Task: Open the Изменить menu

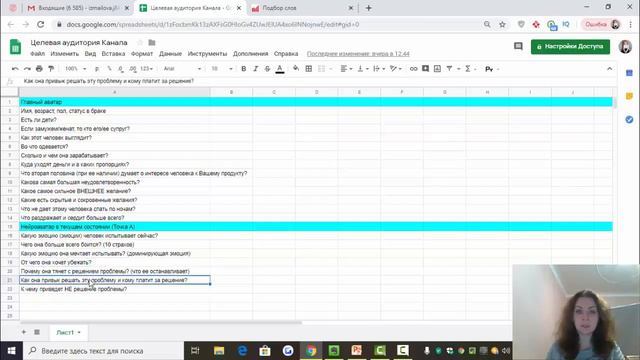Action: click(64, 53)
